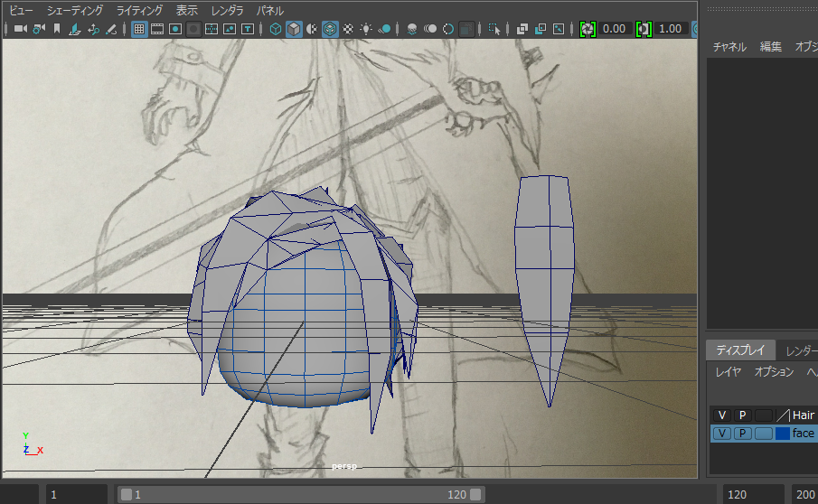Switch to the ディスプレイ layer tab
This screenshot has width=818, height=504.
pos(740,350)
